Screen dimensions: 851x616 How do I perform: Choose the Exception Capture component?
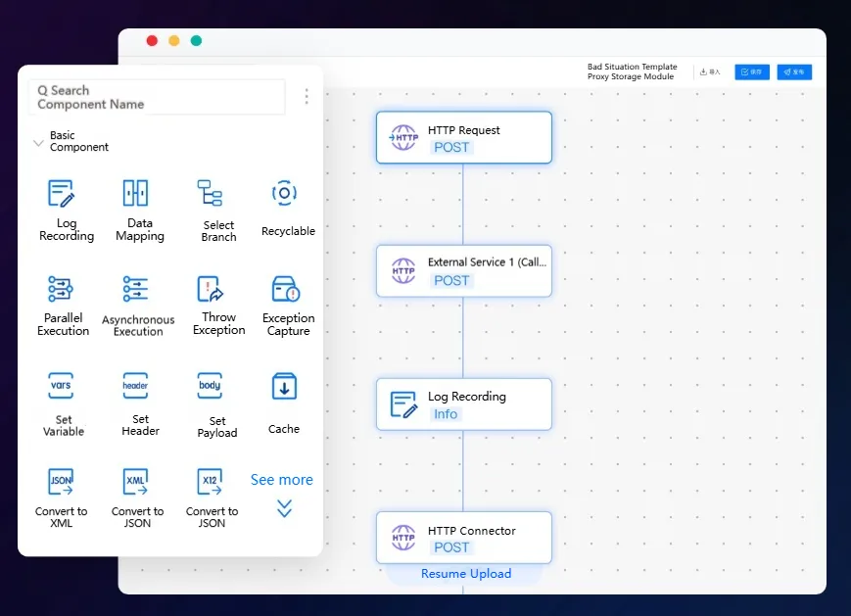tap(288, 307)
